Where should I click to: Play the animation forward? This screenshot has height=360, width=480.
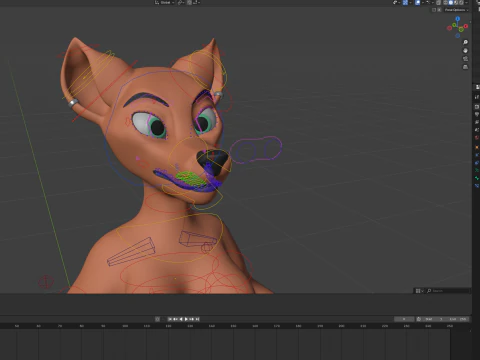[x=186, y=319]
